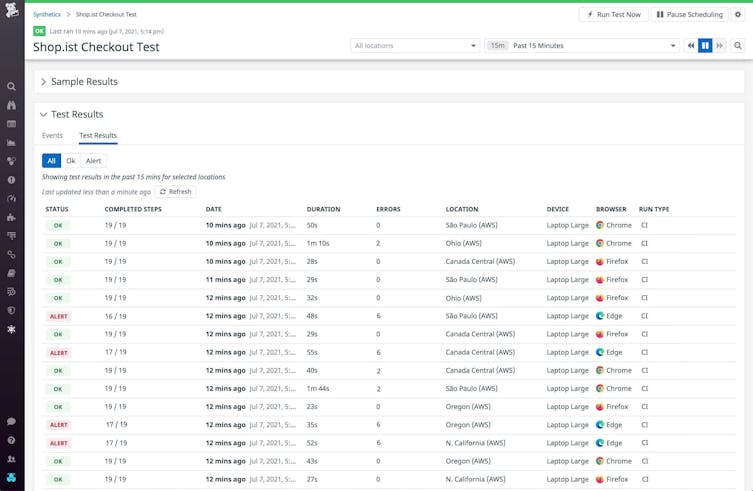Open the Past 15 Minutes time dropdown
This screenshot has width=753, height=491.
pos(582,46)
